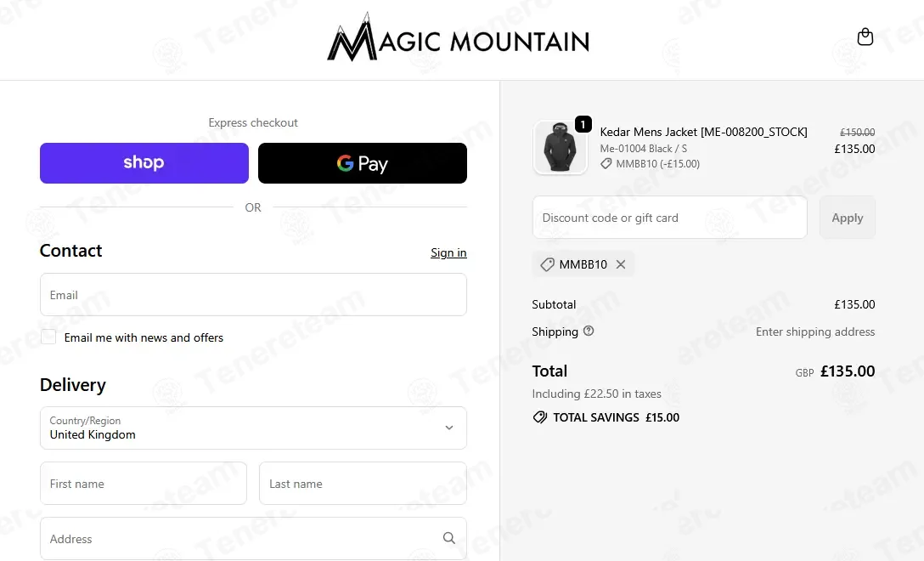This screenshot has width=924, height=561.
Task: Enable Email me with news and offers
Action: pyautogui.click(x=48, y=337)
